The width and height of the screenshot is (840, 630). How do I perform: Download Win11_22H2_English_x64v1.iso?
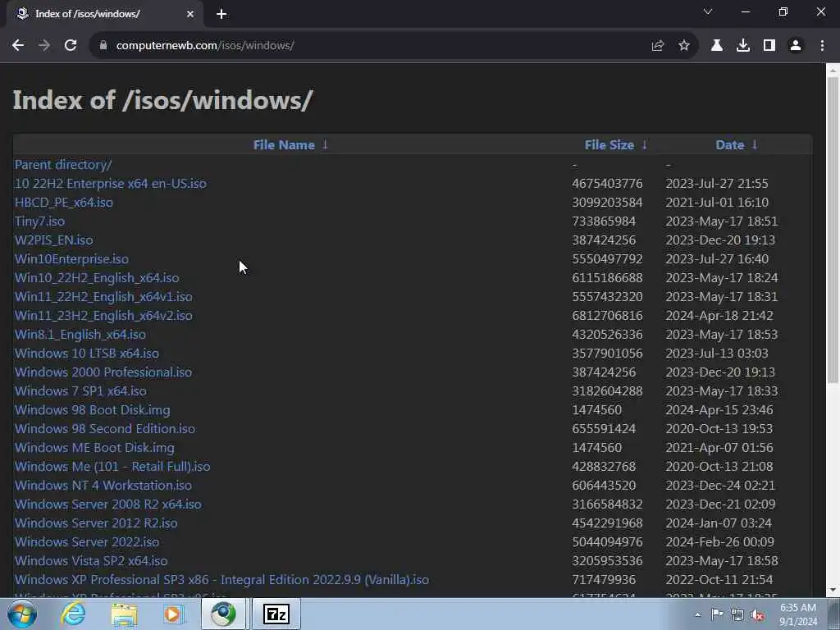point(103,296)
